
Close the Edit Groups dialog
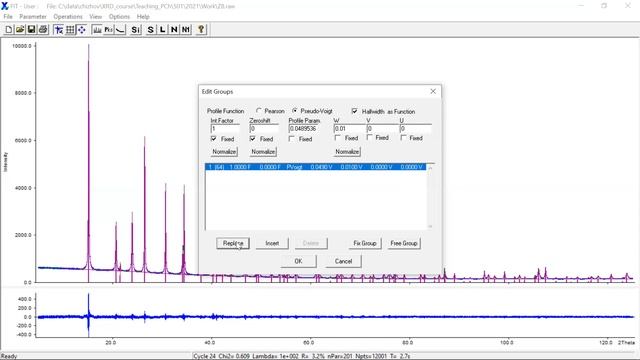pyautogui.click(x=433, y=91)
